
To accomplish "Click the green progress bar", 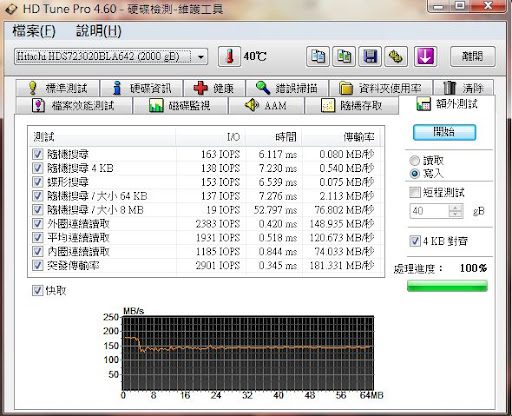I will (447, 286).
